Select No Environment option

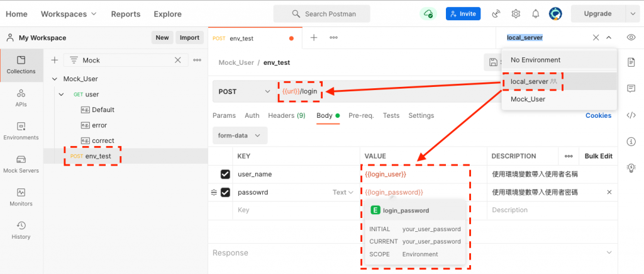[559, 60]
